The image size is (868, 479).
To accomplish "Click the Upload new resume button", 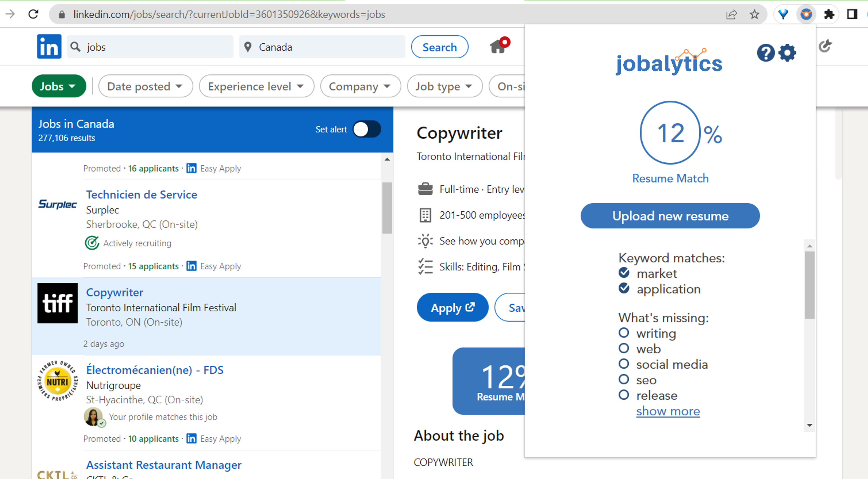I will pyautogui.click(x=670, y=216).
